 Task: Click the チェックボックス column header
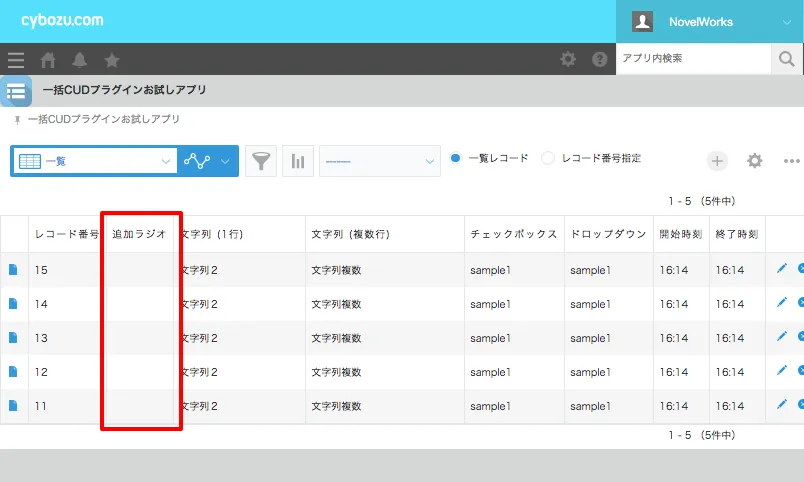(x=513, y=234)
